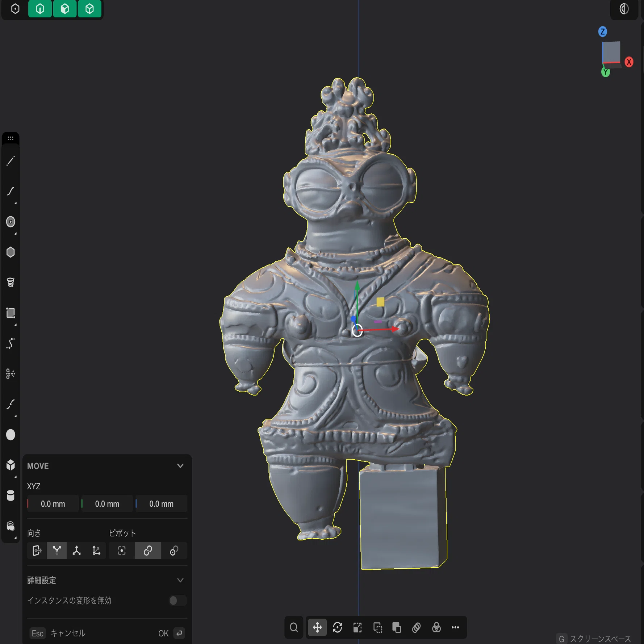Toggle the first green selection mode button
The image size is (644, 644).
tap(40, 9)
